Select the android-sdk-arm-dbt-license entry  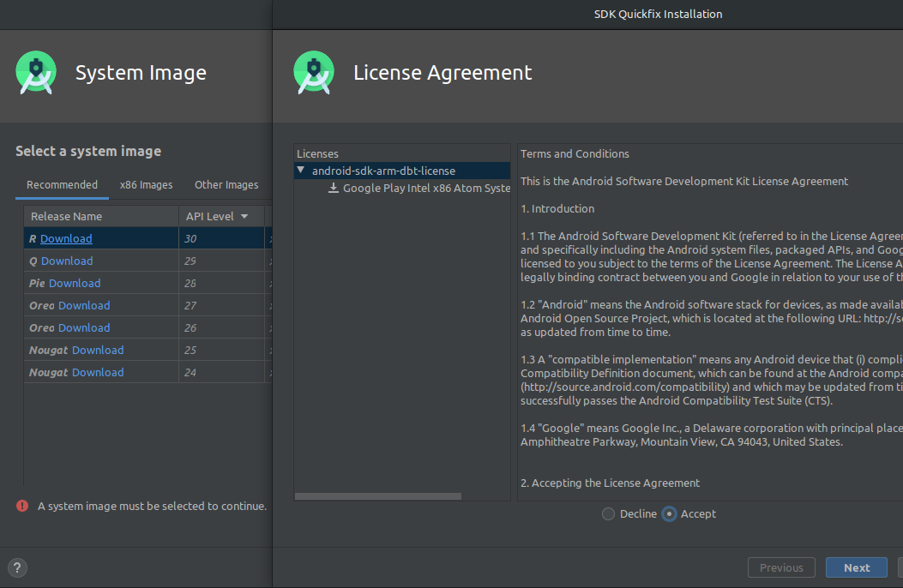[x=402, y=171]
